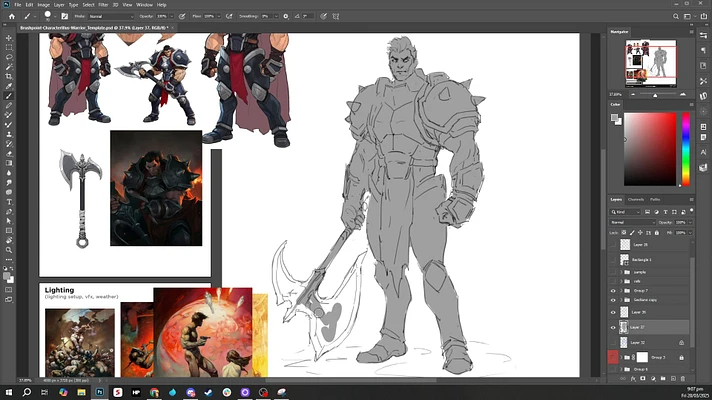This screenshot has width=712, height=400.
Task: Select the Eraser tool
Action: (x=9, y=153)
